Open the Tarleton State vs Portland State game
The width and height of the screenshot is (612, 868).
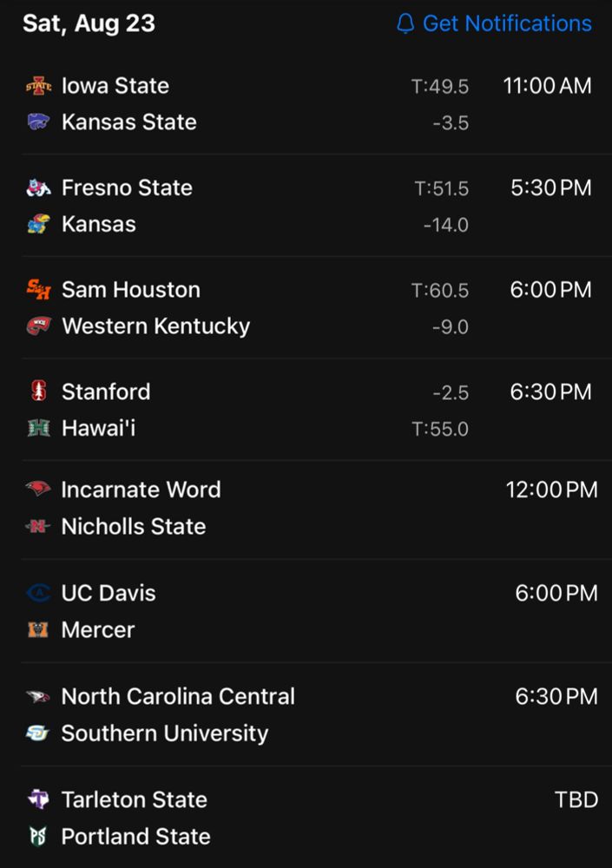(260, 816)
